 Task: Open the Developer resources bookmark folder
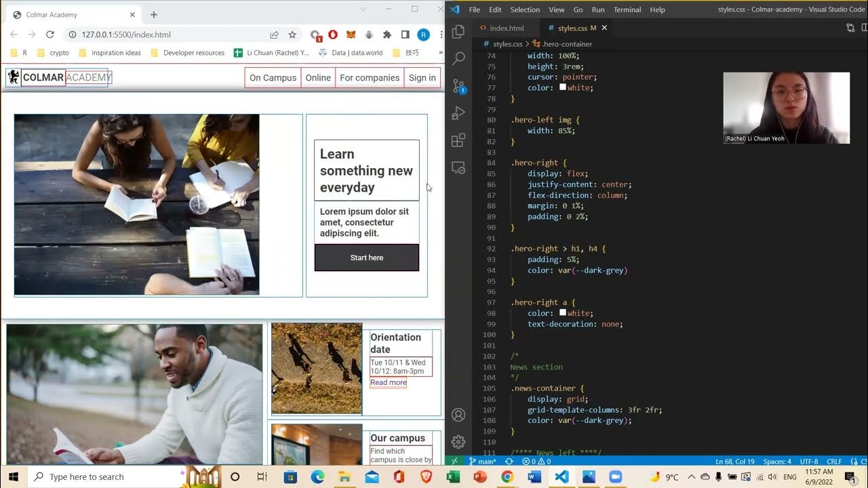(187, 52)
